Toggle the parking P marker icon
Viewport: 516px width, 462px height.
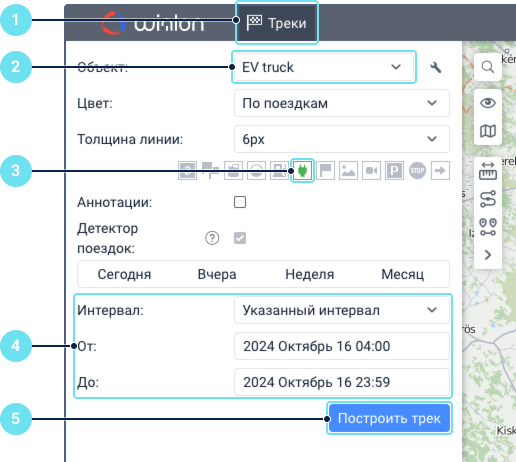(394, 171)
